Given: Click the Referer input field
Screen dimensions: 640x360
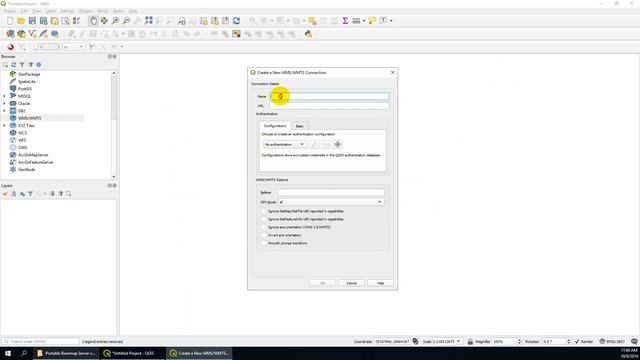Looking at the screenshot, I should pyautogui.click(x=331, y=192).
